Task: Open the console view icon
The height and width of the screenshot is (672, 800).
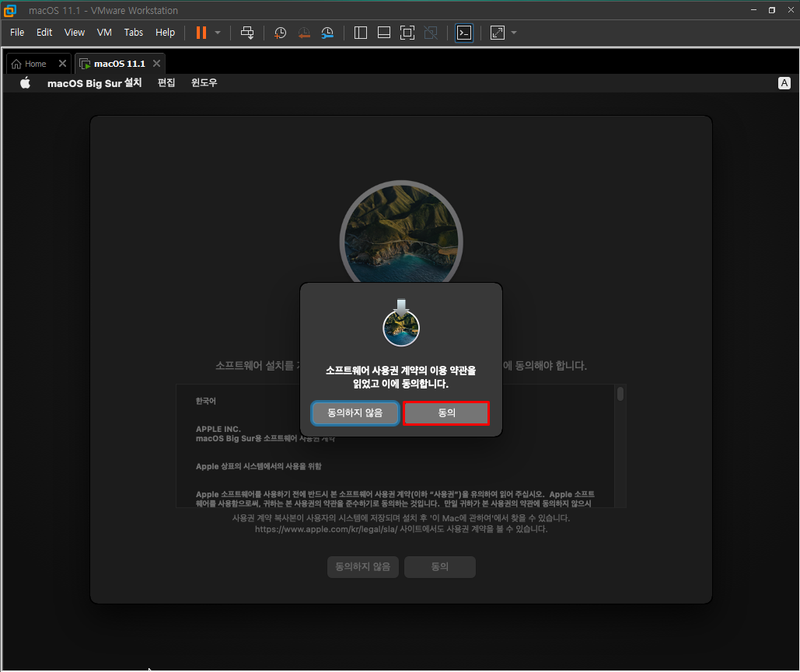Action: coord(464,33)
